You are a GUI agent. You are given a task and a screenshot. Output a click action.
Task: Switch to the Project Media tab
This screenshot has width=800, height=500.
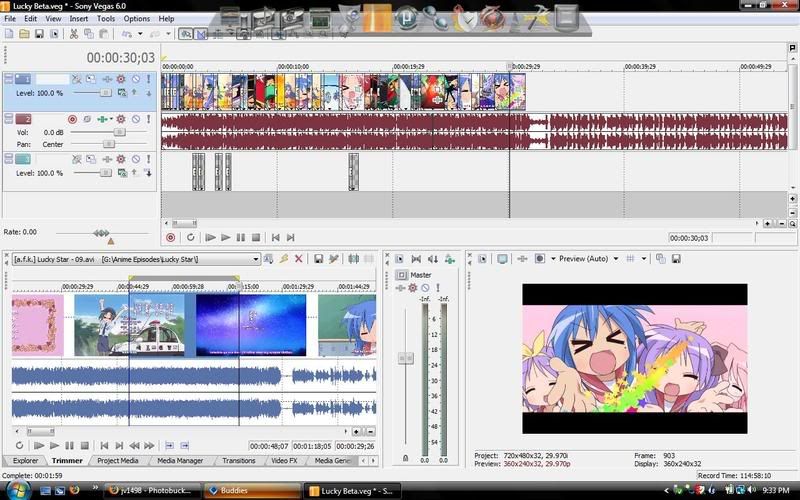coord(117,461)
